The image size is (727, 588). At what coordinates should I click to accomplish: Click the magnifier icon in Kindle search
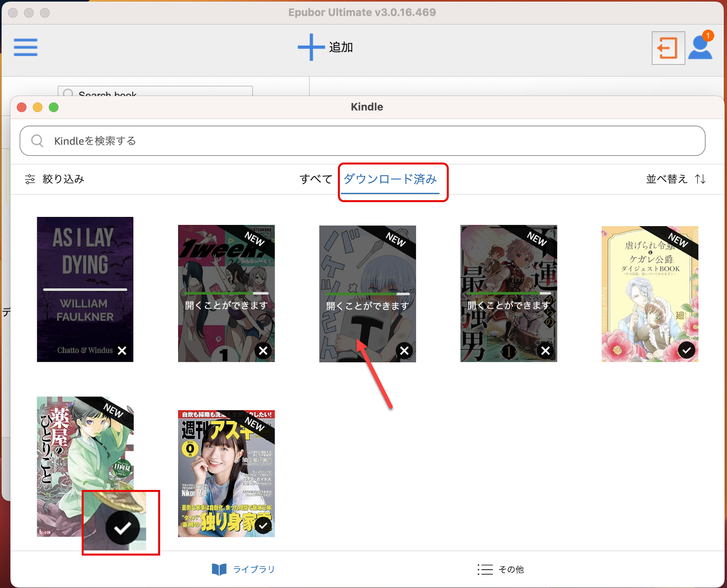(37, 141)
